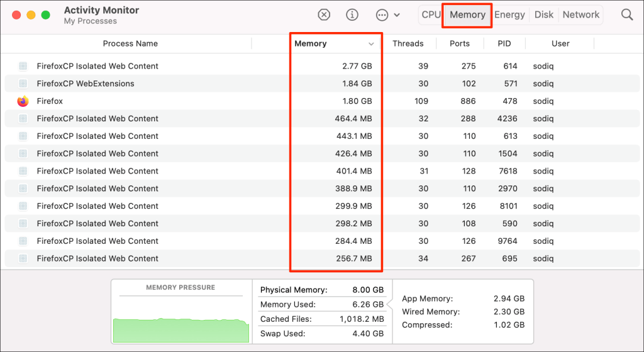Click process icon in PID 8101 row
Viewport: 644px width, 352px height.
tap(23, 206)
